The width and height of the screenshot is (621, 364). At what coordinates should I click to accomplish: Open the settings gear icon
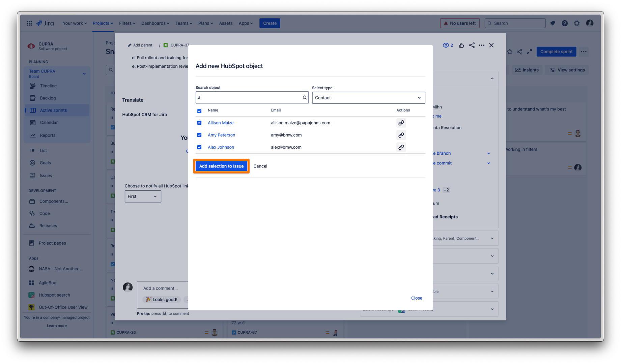point(577,23)
